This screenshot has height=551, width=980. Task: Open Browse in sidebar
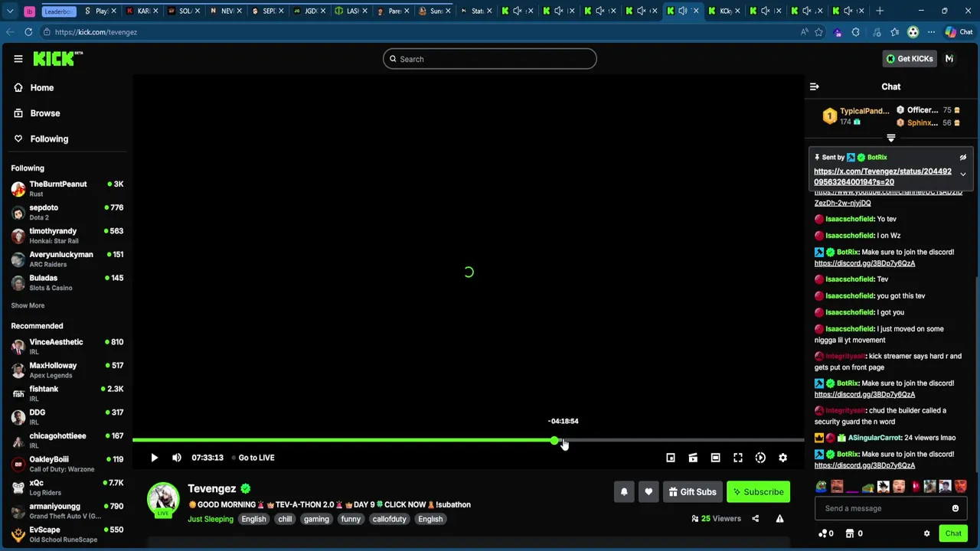[44, 113]
